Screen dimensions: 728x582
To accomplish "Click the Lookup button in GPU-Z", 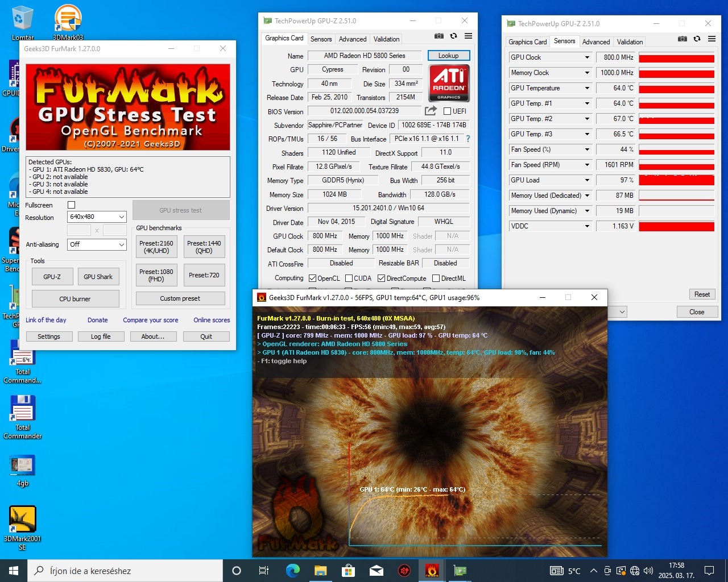I will click(x=448, y=56).
